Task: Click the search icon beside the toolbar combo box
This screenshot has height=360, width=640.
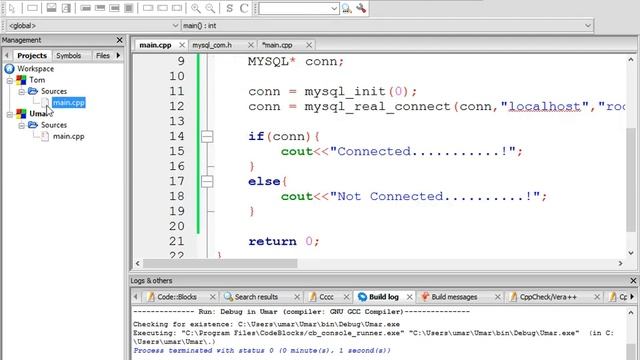Action: [x=347, y=8]
